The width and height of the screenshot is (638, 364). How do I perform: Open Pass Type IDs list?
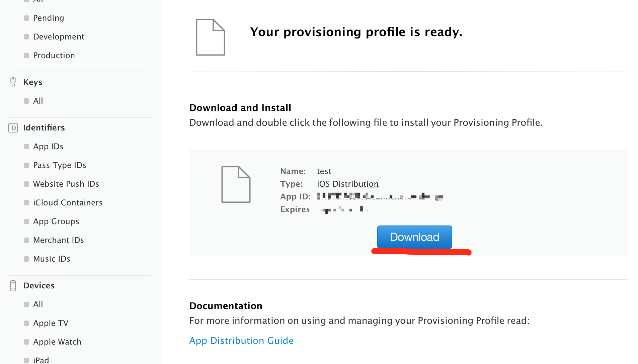(60, 165)
